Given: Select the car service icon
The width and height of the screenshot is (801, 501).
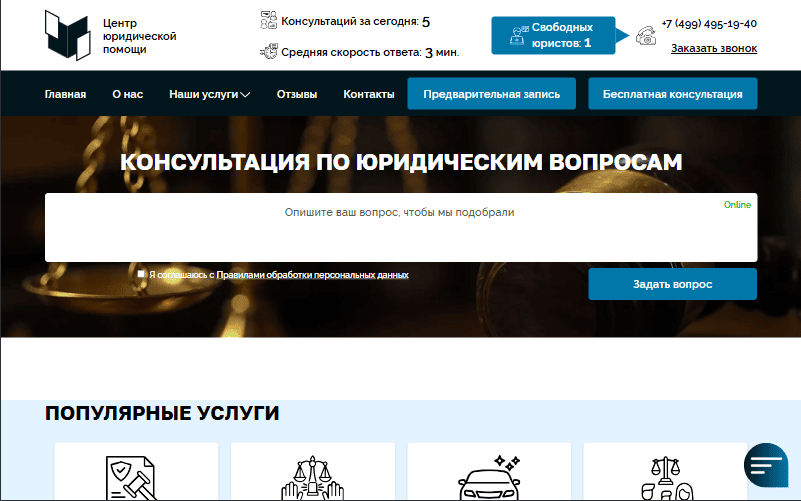Looking at the screenshot, I should tap(488, 478).
